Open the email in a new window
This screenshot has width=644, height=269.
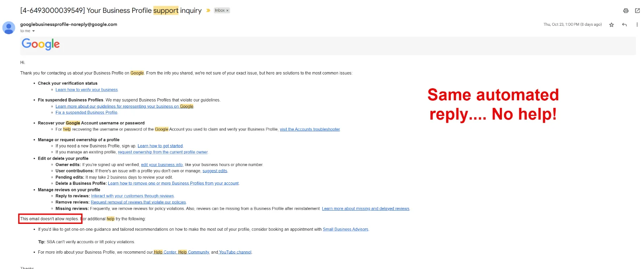coord(637,11)
